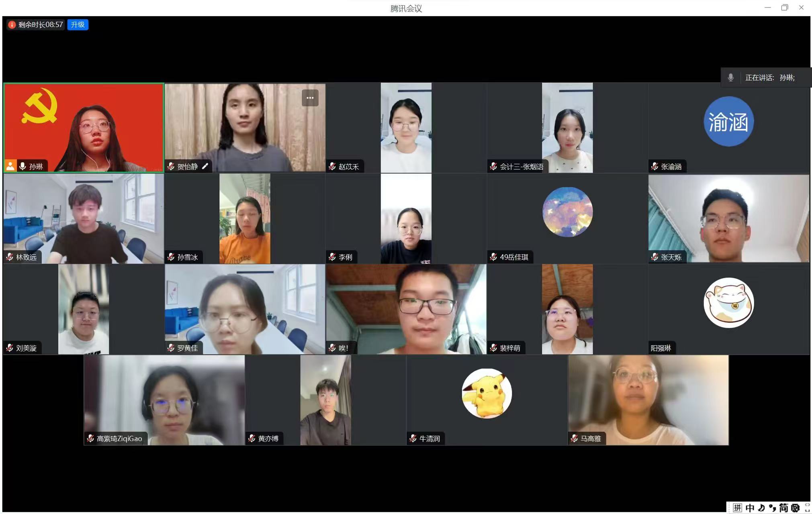Click the muted mic icon for 49岳佳琪
Image resolution: width=812 pixels, height=514 pixels.
pos(494,257)
